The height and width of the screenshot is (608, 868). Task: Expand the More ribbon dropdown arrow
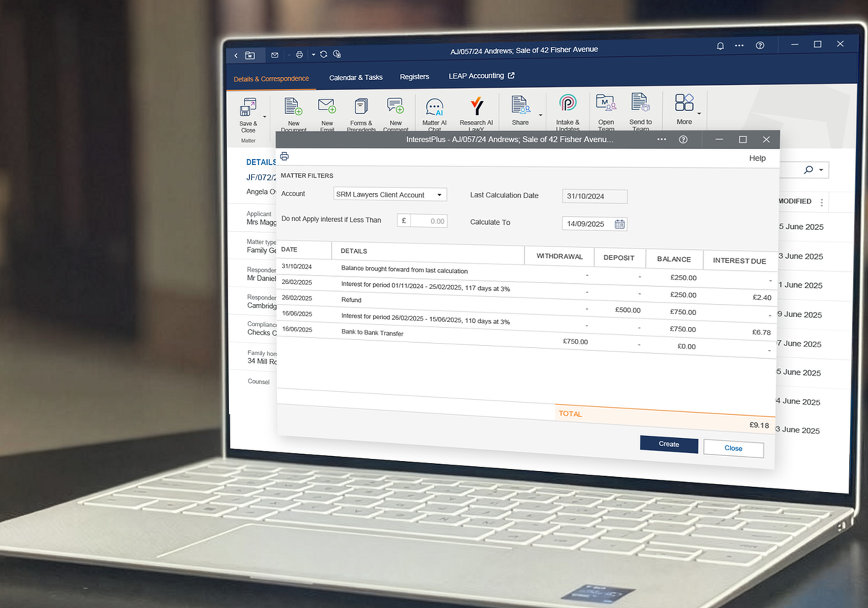point(699,114)
